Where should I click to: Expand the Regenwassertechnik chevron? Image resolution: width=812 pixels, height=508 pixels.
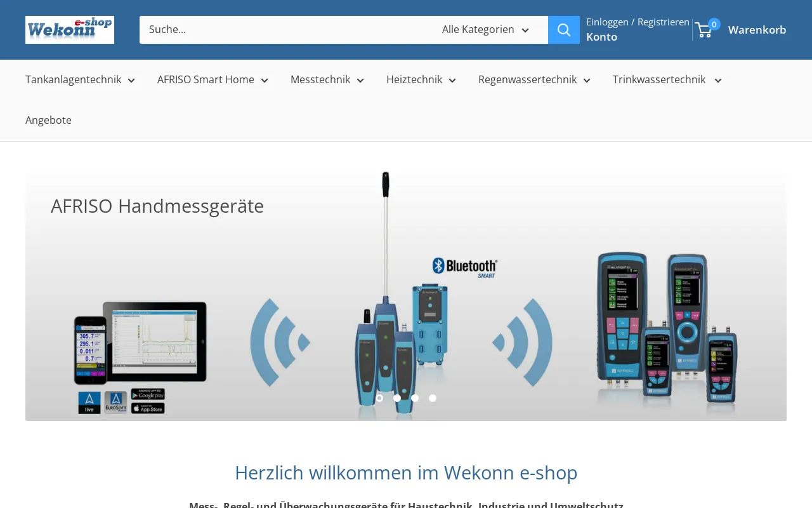(x=587, y=81)
